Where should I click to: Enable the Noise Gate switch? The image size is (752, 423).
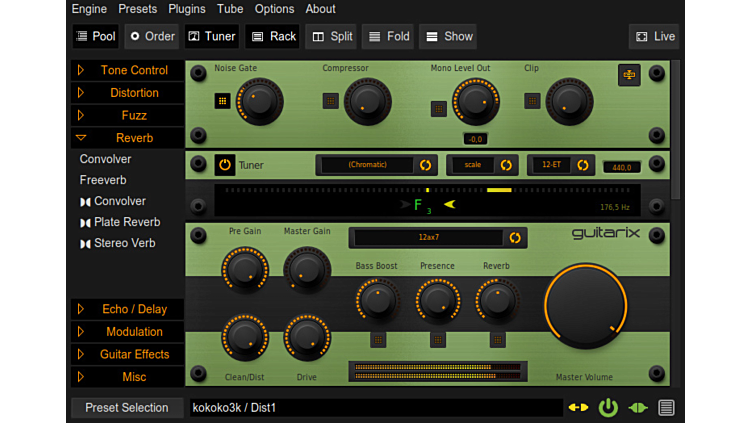pos(222,100)
